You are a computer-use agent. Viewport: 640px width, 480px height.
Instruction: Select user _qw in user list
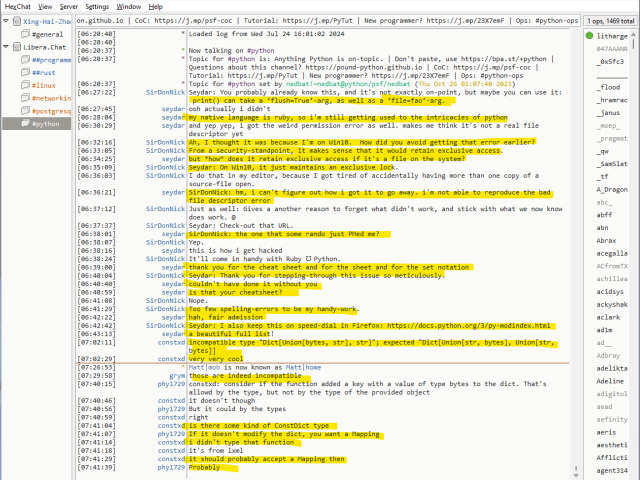[x=602, y=151]
